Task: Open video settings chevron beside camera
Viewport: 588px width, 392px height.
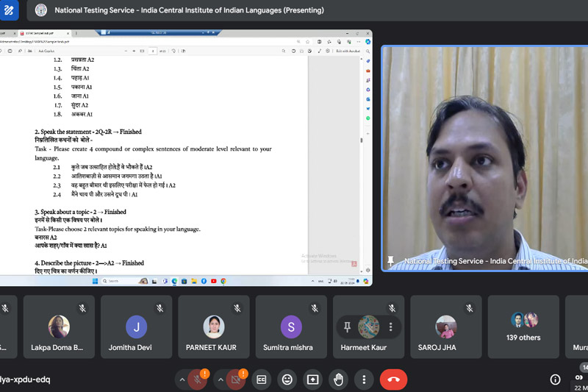Action: coord(220,379)
